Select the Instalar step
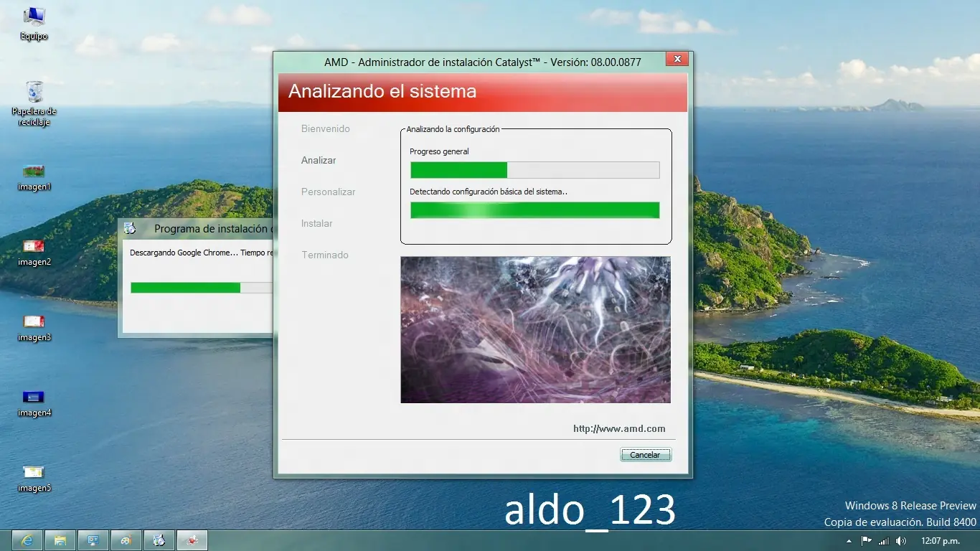This screenshot has height=551, width=980. click(317, 224)
